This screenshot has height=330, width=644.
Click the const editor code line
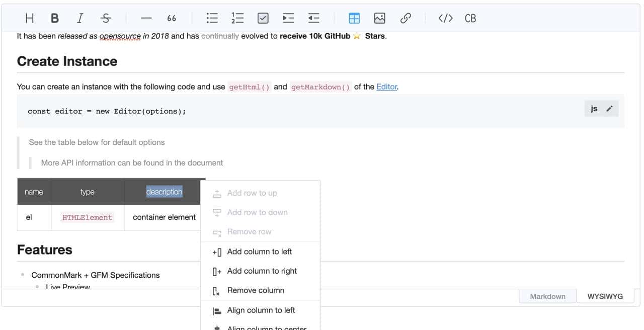coord(107,111)
